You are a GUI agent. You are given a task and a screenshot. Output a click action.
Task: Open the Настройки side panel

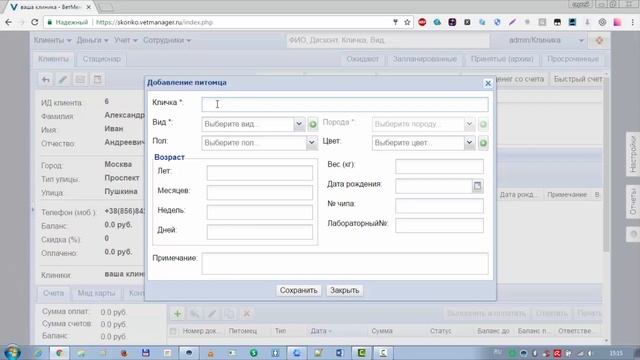(x=633, y=154)
